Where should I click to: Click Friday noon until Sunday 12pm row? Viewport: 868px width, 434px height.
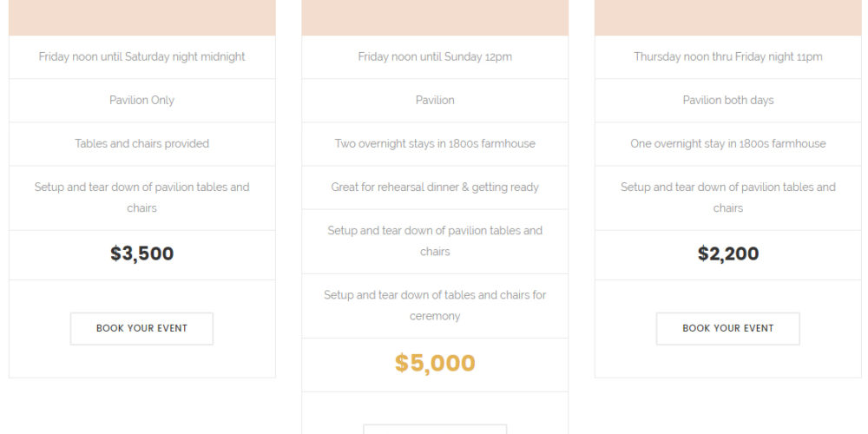435,57
